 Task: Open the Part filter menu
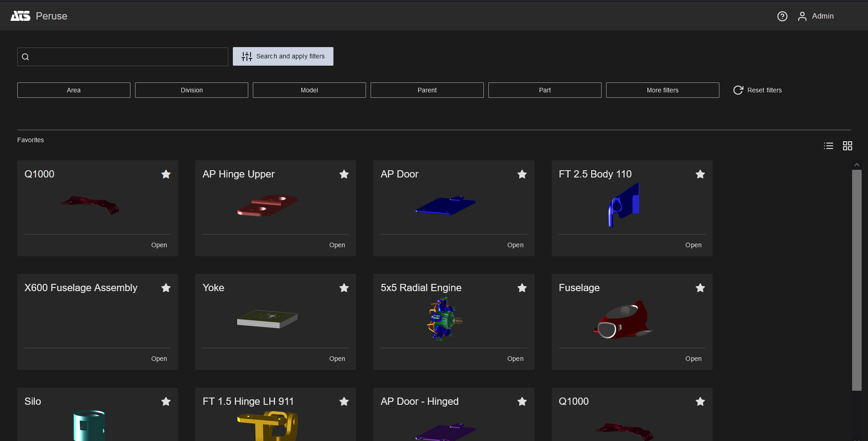545,90
